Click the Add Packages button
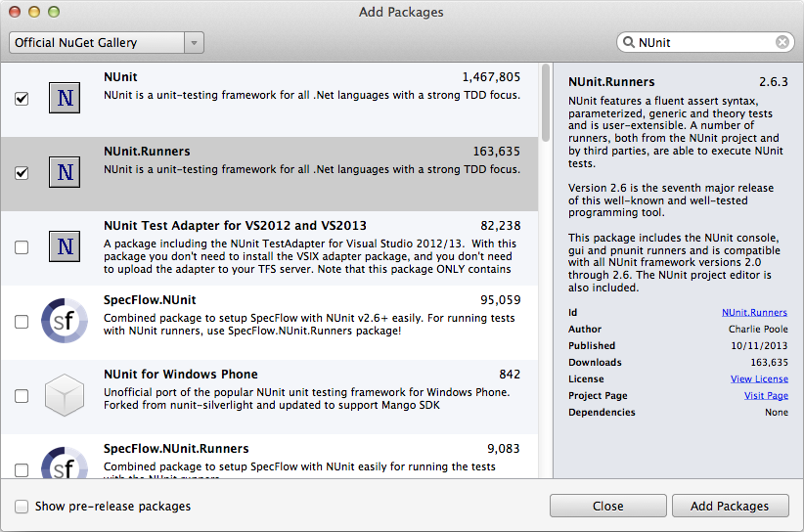This screenshot has width=804, height=532. pos(731,506)
